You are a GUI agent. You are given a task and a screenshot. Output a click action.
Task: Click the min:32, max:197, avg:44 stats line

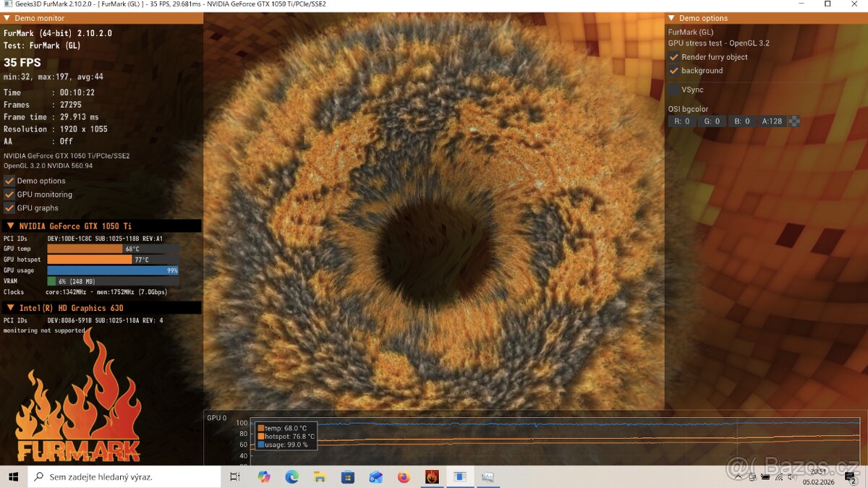[x=54, y=77]
